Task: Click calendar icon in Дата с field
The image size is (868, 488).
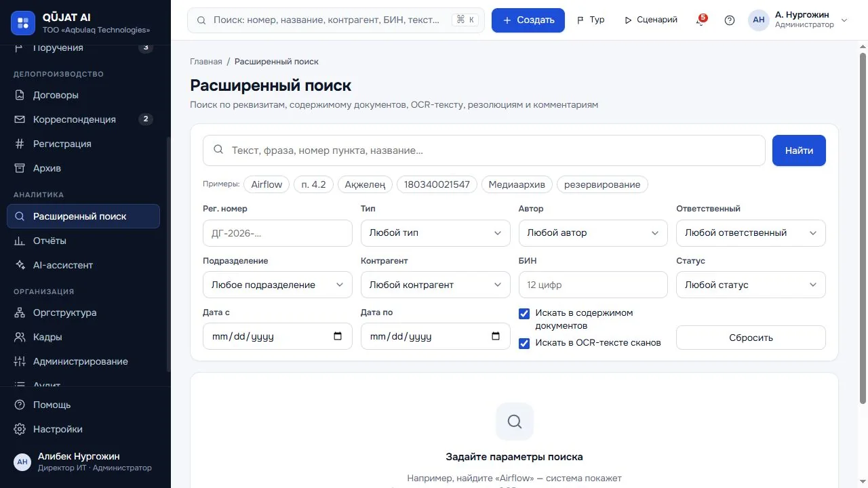Action: (x=338, y=336)
